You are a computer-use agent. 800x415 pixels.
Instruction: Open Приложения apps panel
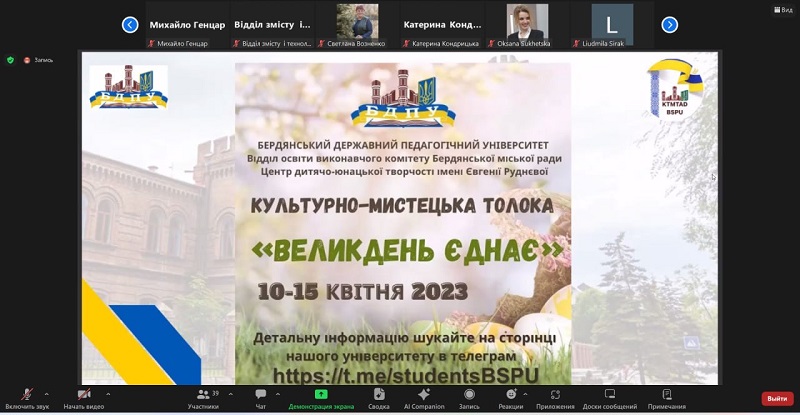coord(555,399)
